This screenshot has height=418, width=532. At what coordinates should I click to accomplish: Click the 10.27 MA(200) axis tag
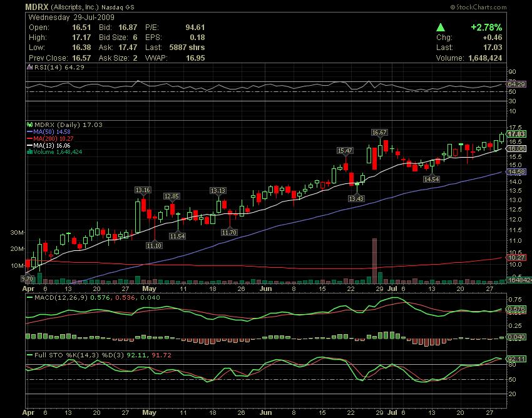click(x=516, y=258)
